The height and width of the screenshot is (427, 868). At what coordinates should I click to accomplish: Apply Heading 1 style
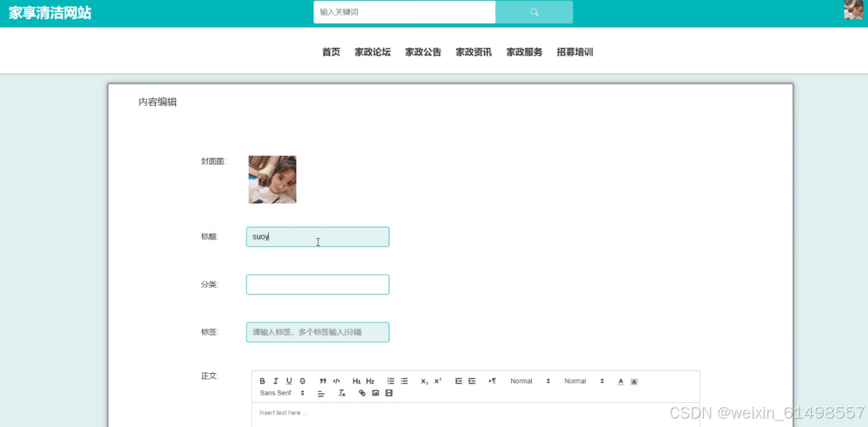[356, 381]
